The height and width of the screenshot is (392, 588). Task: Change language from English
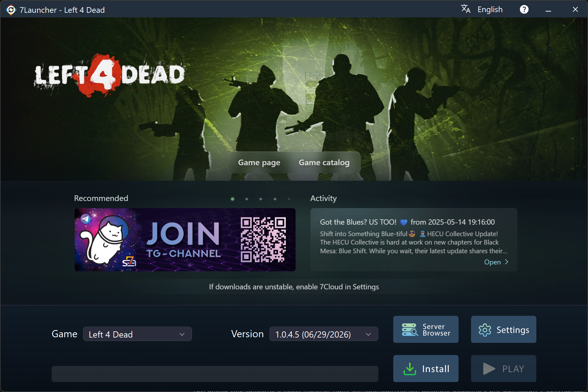tap(490, 10)
